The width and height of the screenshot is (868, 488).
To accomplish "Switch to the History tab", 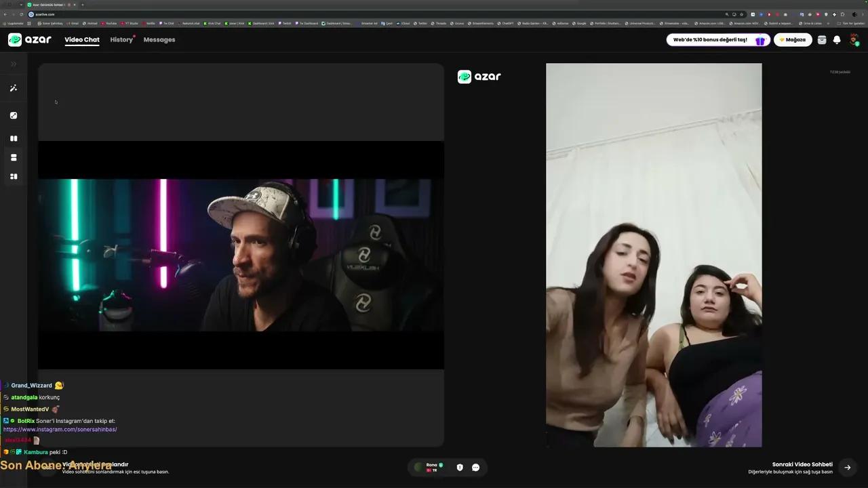I will (121, 39).
